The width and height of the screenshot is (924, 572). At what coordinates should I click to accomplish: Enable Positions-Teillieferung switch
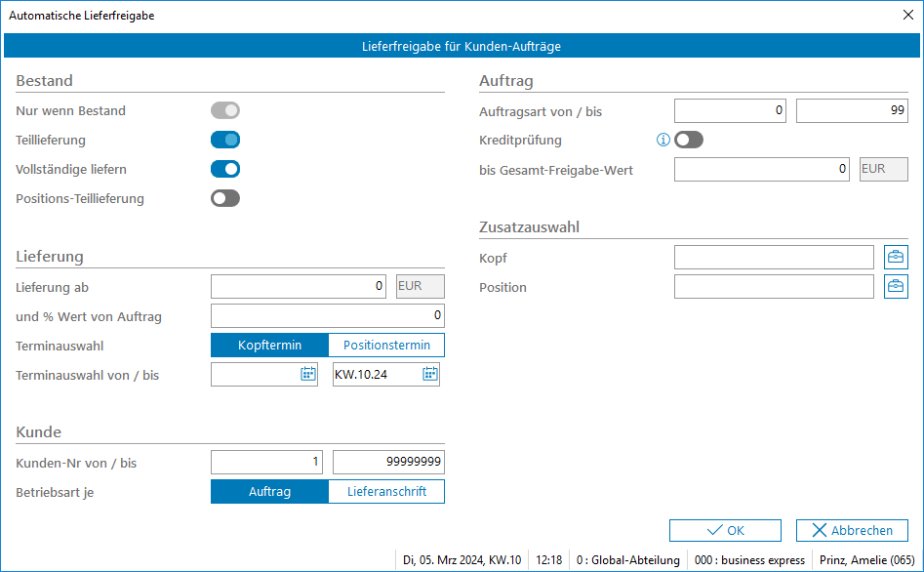click(x=225, y=199)
